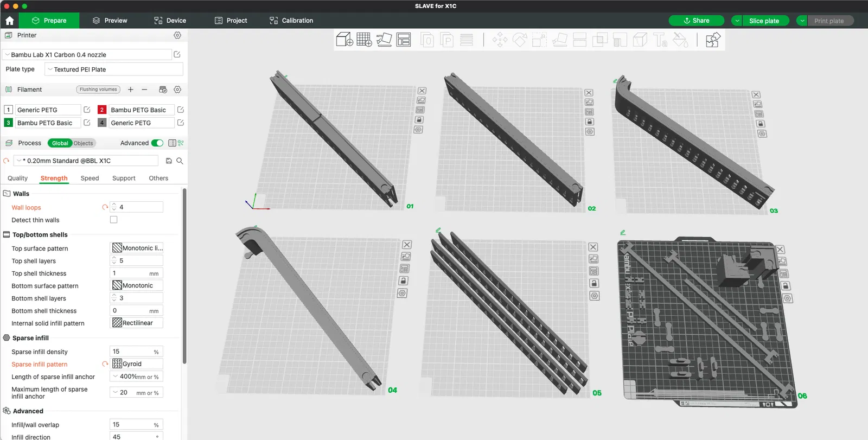Image resolution: width=868 pixels, height=440 pixels.
Task: Click the Add plate grid icon
Action: (x=364, y=40)
